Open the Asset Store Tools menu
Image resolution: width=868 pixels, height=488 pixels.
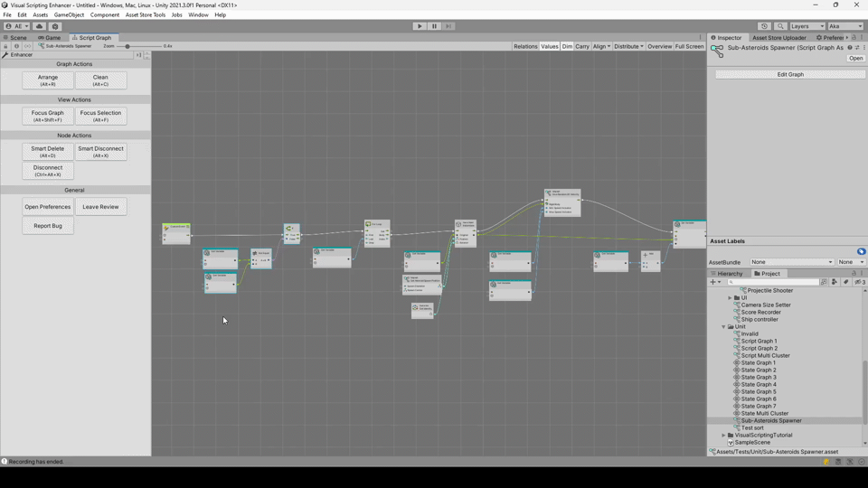[145, 15]
